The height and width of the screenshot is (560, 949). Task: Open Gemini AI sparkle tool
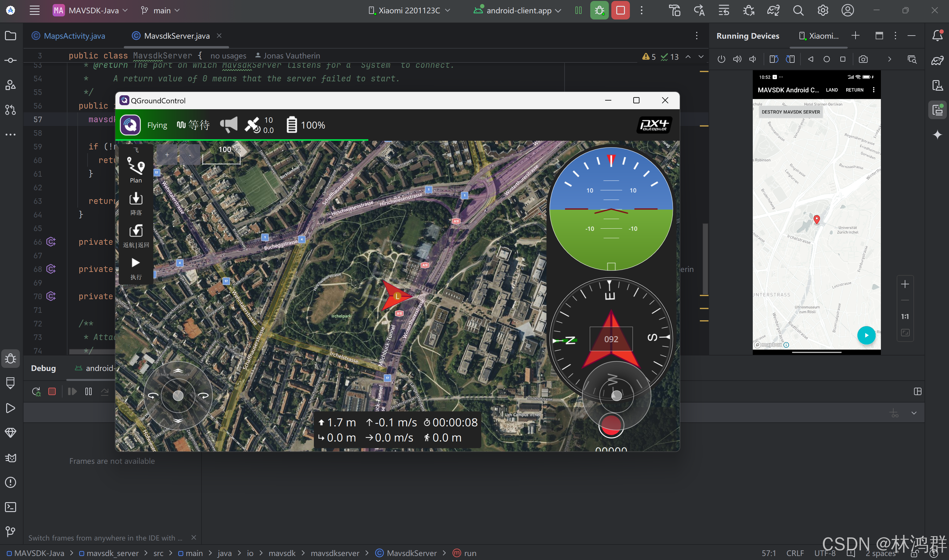pyautogui.click(x=937, y=135)
